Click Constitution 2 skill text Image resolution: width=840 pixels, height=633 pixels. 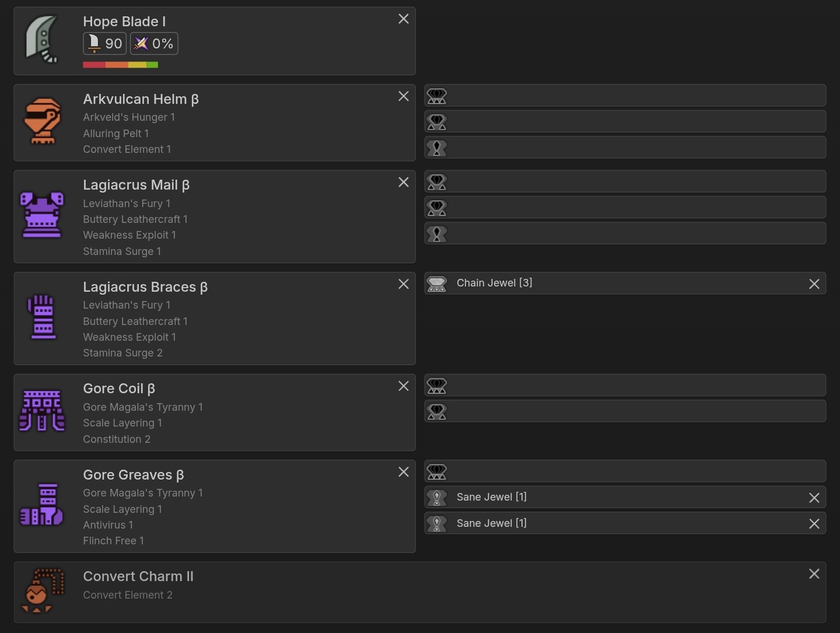pyautogui.click(x=117, y=439)
